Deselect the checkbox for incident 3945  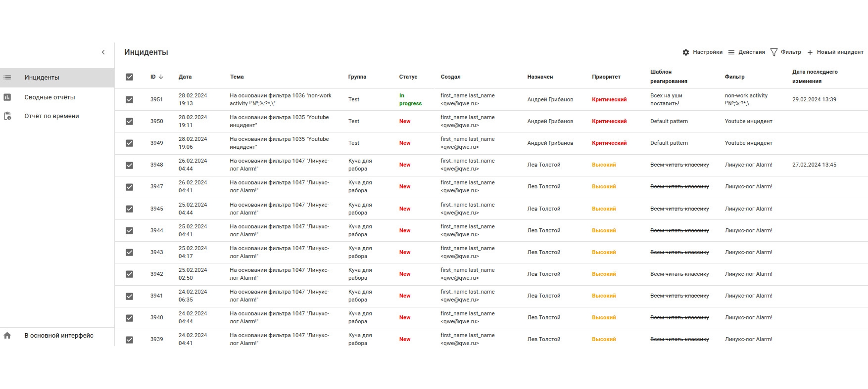pyautogui.click(x=130, y=209)
